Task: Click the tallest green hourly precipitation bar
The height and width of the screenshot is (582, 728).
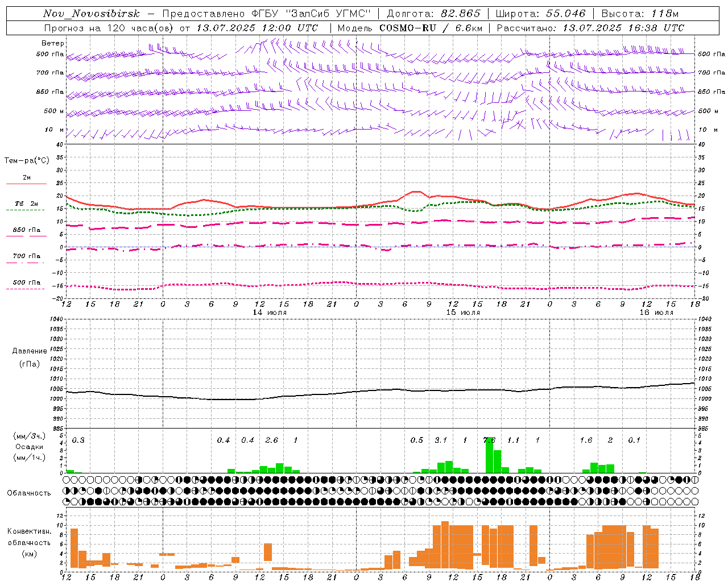Action: point(489,455)
